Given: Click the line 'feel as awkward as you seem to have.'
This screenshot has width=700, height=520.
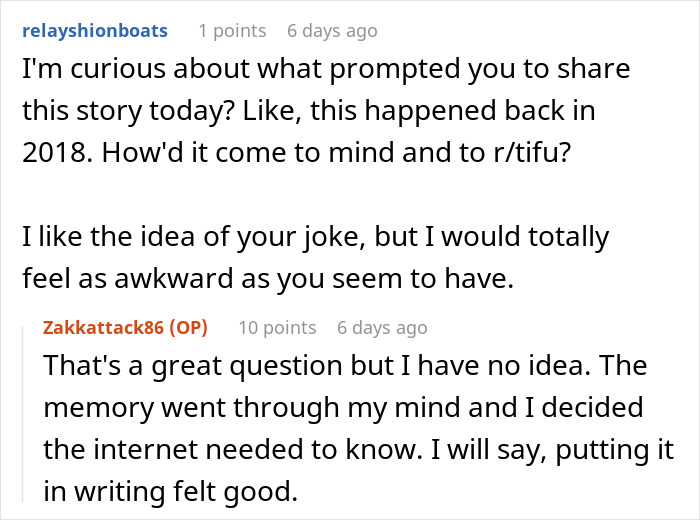Looking at the screenshot, I should click(x=267, y=278).
